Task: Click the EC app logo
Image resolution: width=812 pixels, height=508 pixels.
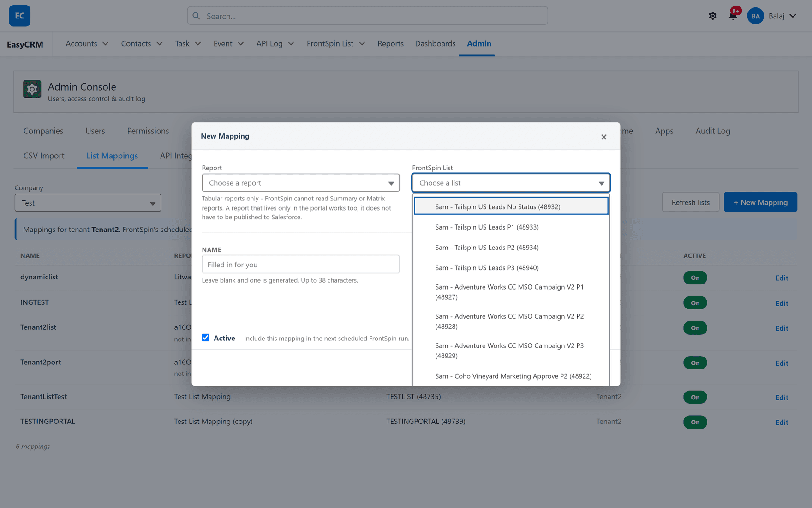Action: [19, 16]
